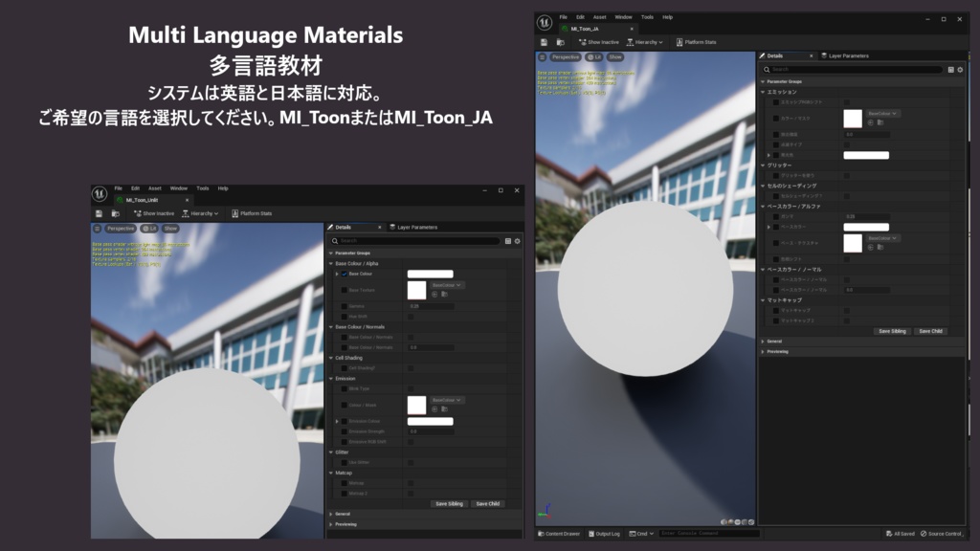The width and height of the screenshot is (980, 551).
Task: Enable the Blink Type parameter checkbox
Action: (345, 389)
